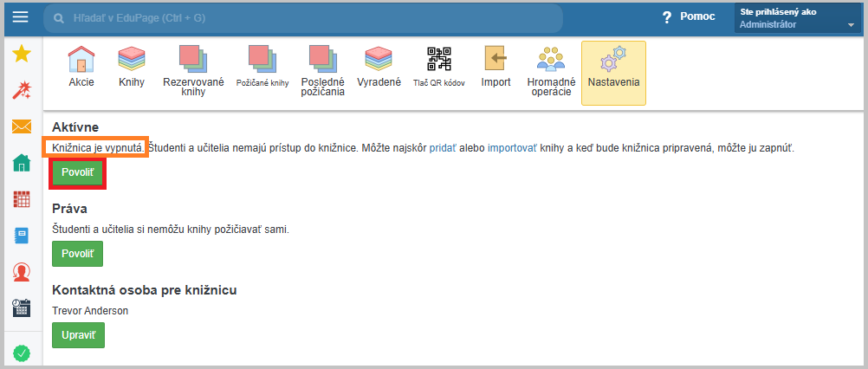Click the star favorites icon in sidebar
Image resolution: width=868 pixels, height=369 pixels.
22,55
